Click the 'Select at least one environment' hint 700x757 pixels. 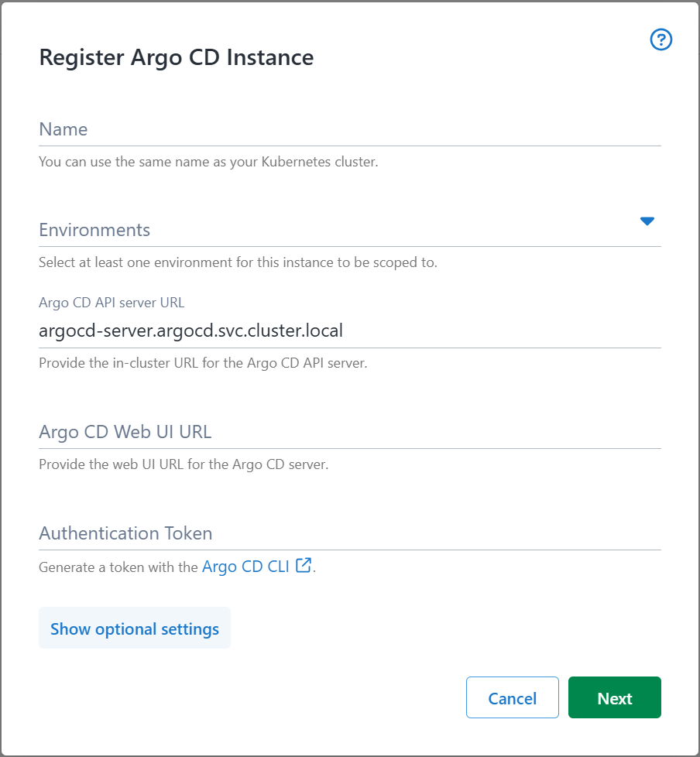238,262
